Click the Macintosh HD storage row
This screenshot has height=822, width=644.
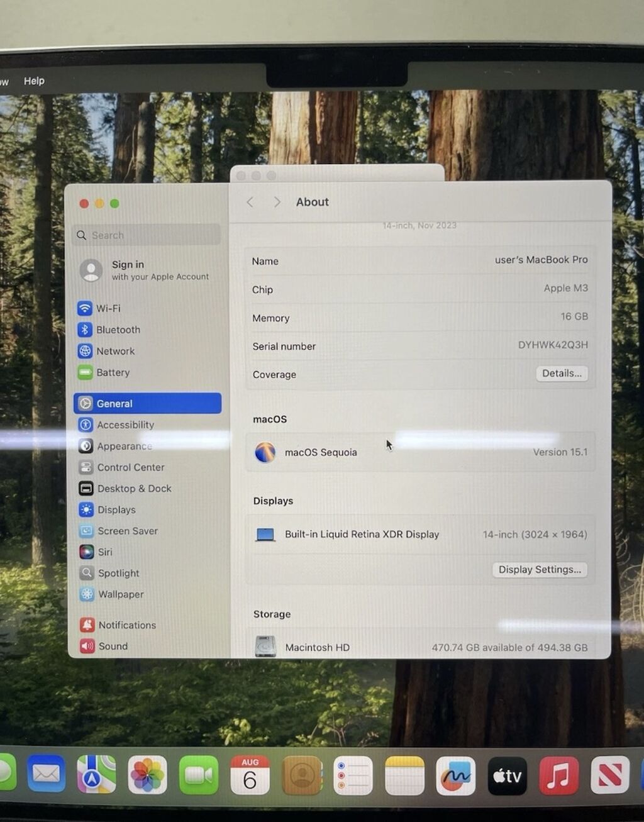(x=421, y=647)
